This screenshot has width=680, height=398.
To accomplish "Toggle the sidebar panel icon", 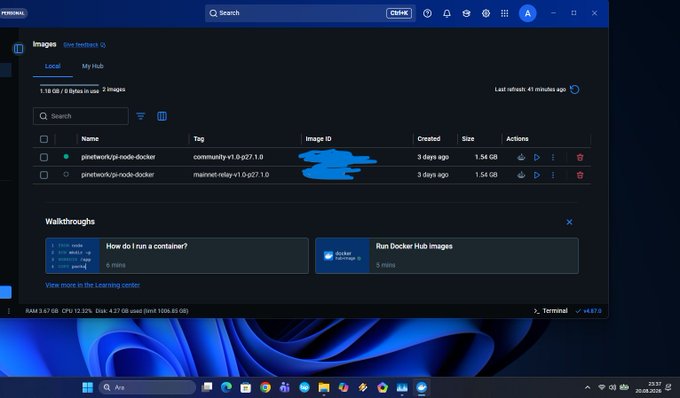I will click(x=19, y=49).
